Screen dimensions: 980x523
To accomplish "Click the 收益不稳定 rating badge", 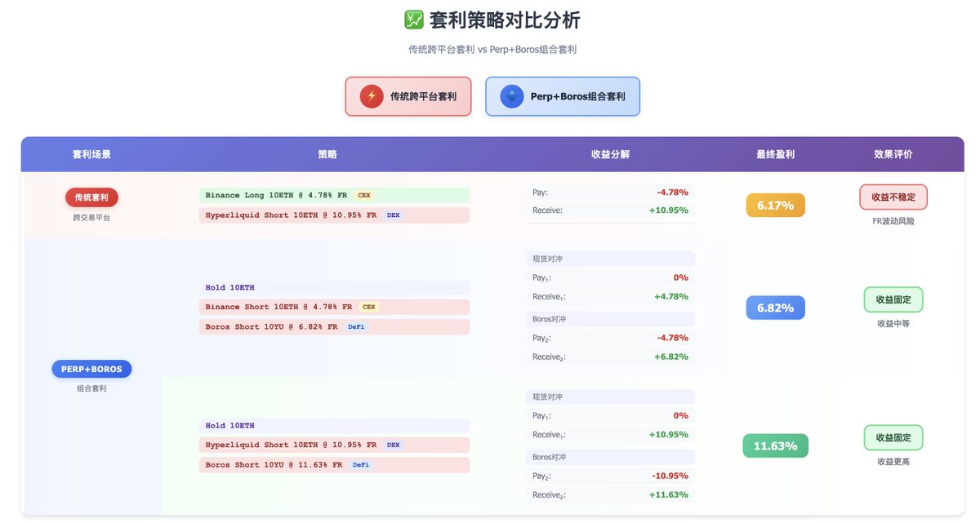I will pos(893,197).
